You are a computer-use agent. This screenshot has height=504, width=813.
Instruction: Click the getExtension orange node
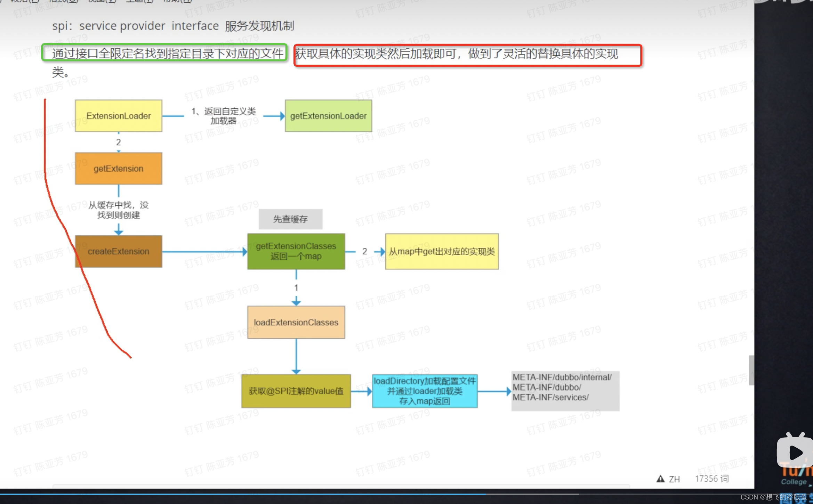point(119,168)
